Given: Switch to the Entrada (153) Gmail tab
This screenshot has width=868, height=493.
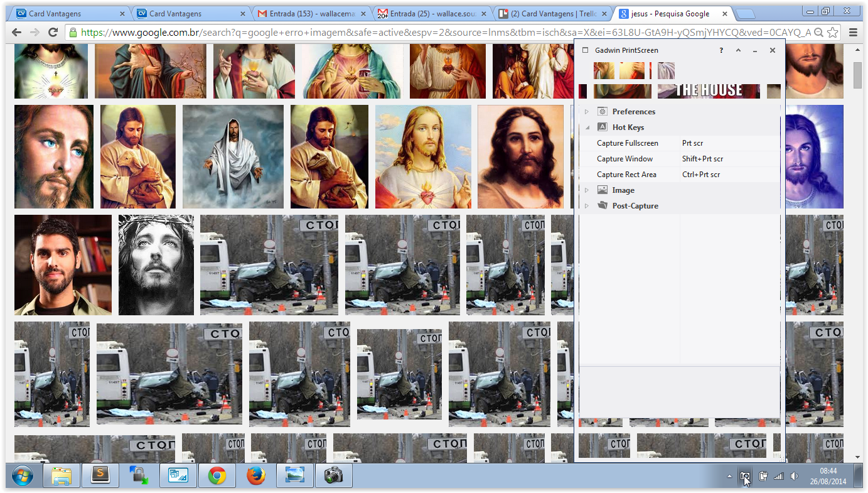Looking at the screenshot, I should point(311,13).
